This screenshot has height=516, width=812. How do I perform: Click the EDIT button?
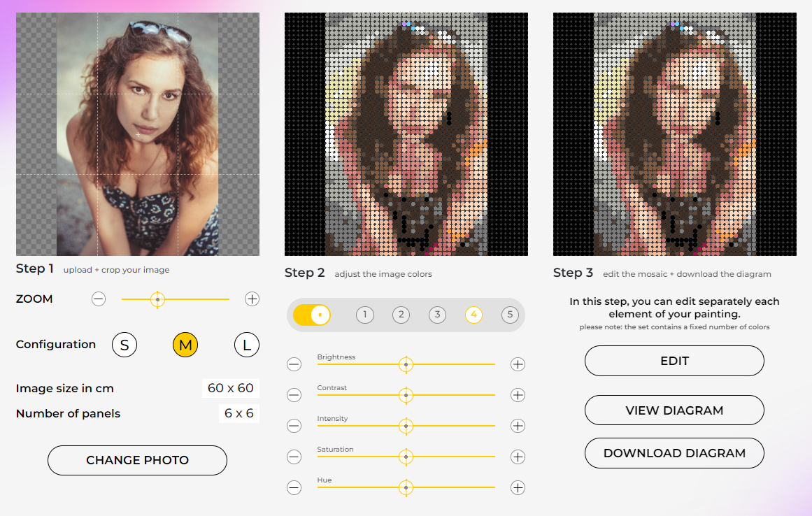[x=674, y=361]
